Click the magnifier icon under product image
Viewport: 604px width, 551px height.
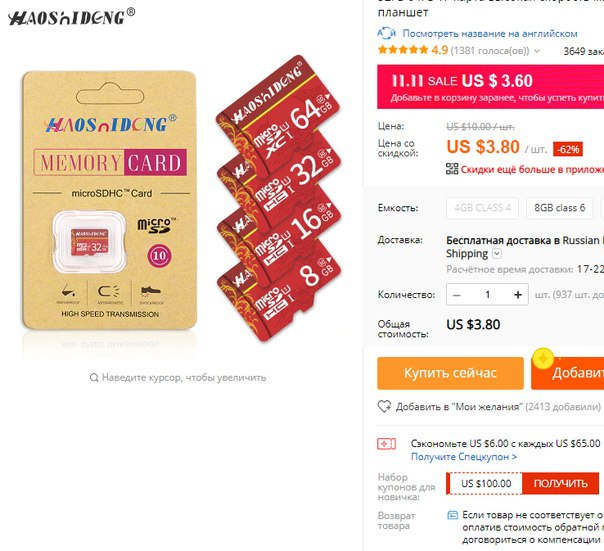(94, 377)
